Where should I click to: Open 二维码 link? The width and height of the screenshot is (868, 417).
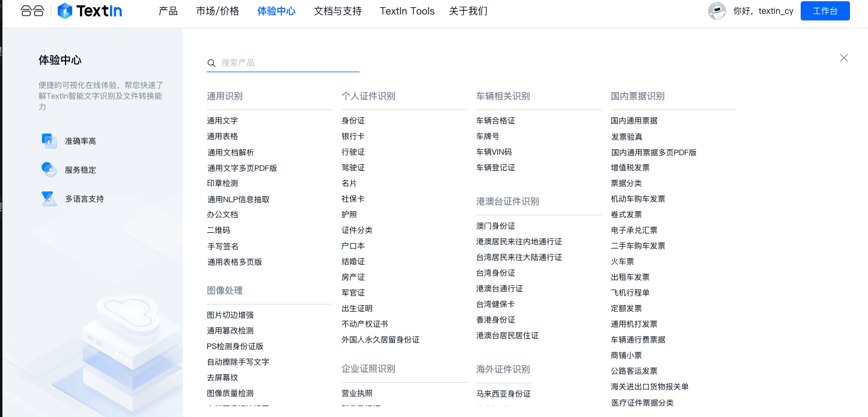pyautogui.click(x=219, y=230)
